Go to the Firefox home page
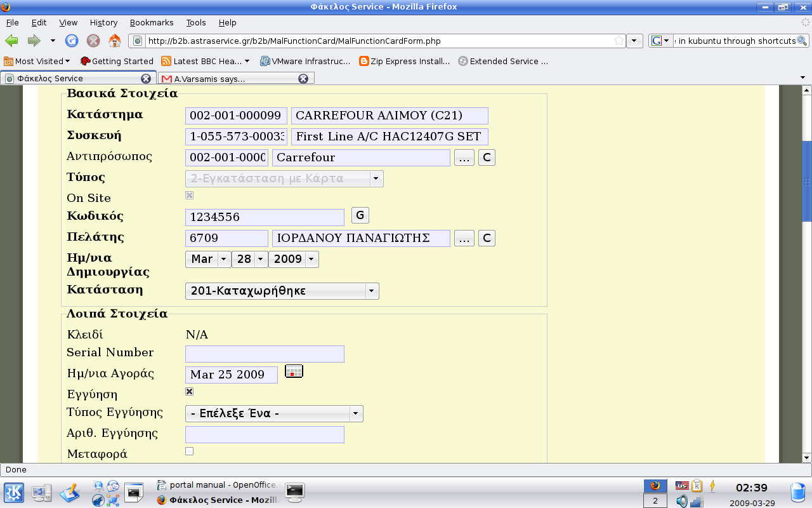This screenshot has height=508, width=812. point(115,41)
